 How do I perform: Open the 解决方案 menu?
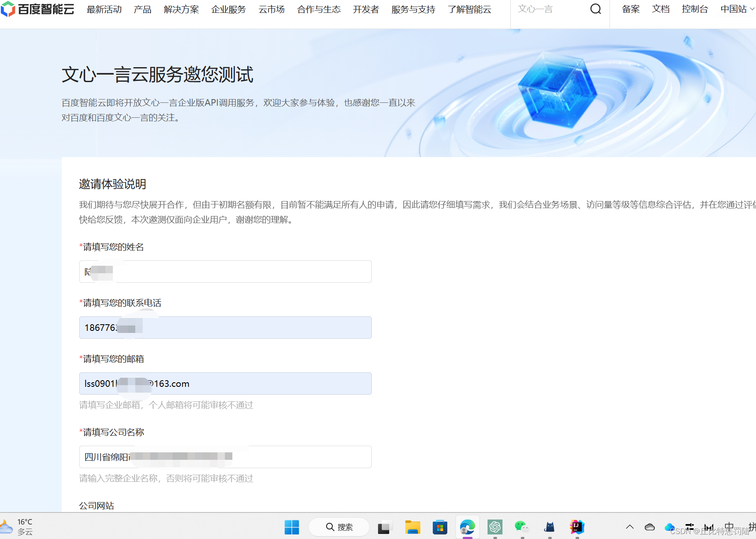[181, 9]
